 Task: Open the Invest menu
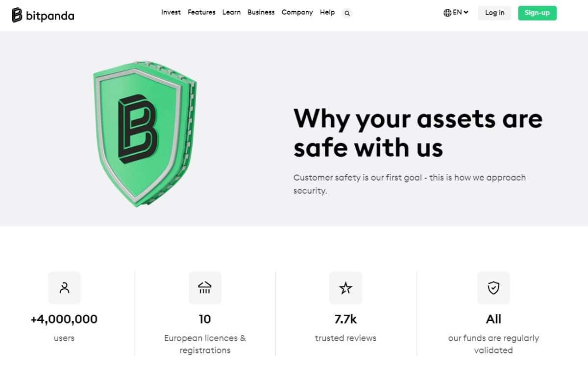171,12
